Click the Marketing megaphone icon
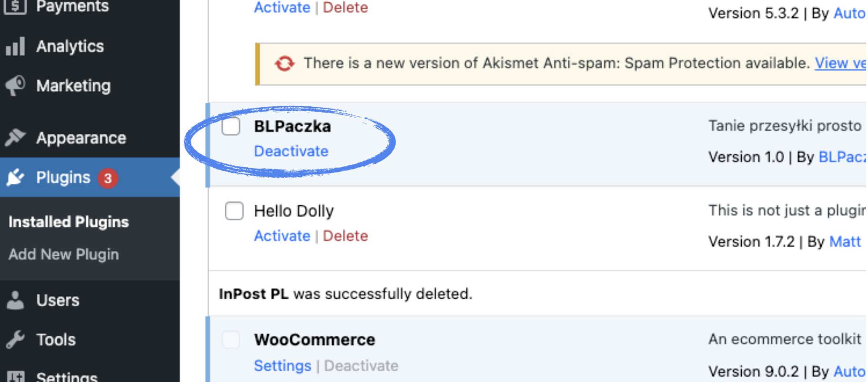The width and height of the screenshot is (868, 382). coord(15,86)
